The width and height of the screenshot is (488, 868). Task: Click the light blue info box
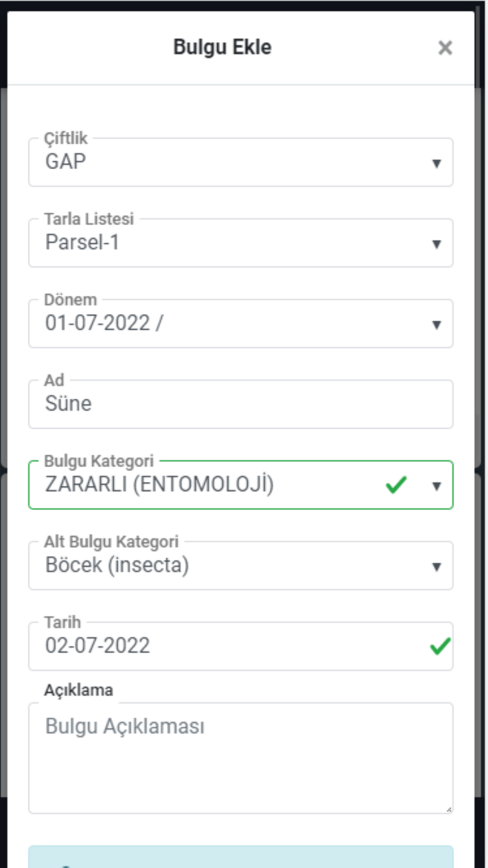[x=240, y=857]
